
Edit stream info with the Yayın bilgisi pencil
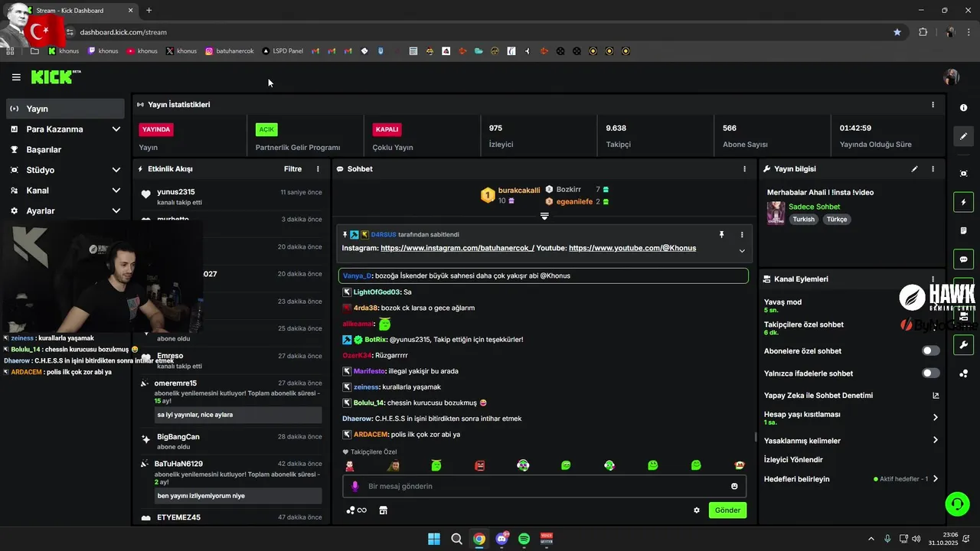(914, 168)
